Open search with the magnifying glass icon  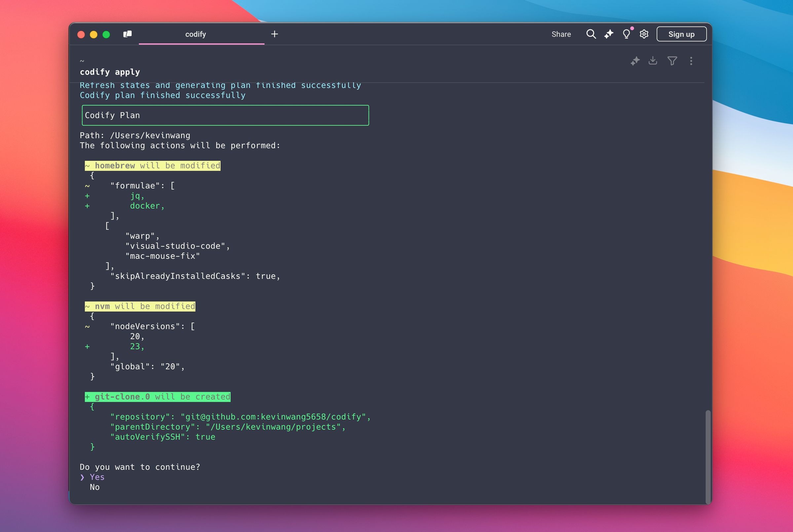(x=591, y=34)
